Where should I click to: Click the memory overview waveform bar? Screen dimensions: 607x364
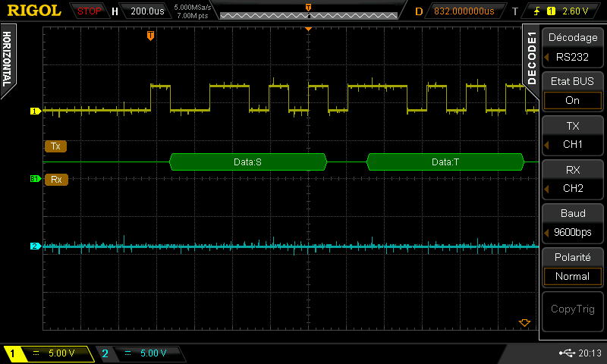tap(309, 15)
